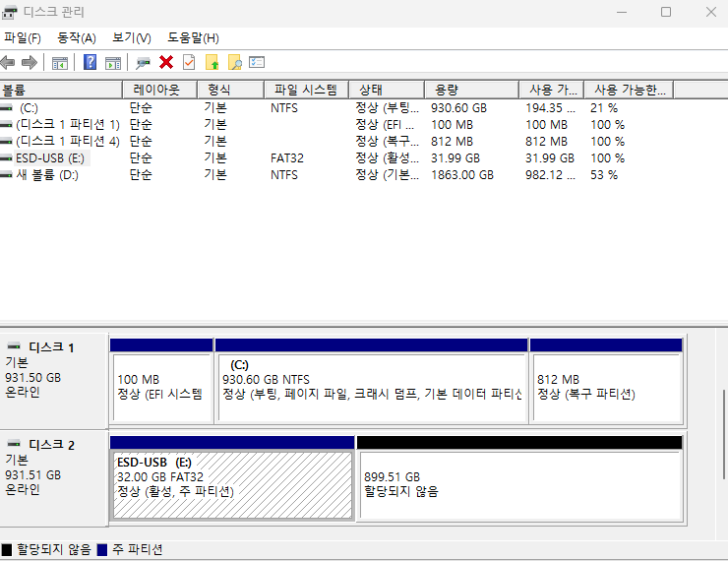The width and height of the screenshot is (728, 561).
Task: Click the drive icon beside 새 볼륨 (D:) row
Action: pyautogui.click(x=7, y=175)
